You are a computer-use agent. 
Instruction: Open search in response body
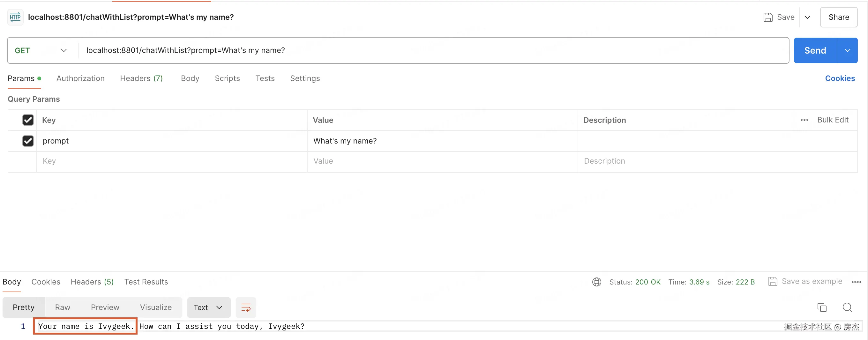point(847,307)
